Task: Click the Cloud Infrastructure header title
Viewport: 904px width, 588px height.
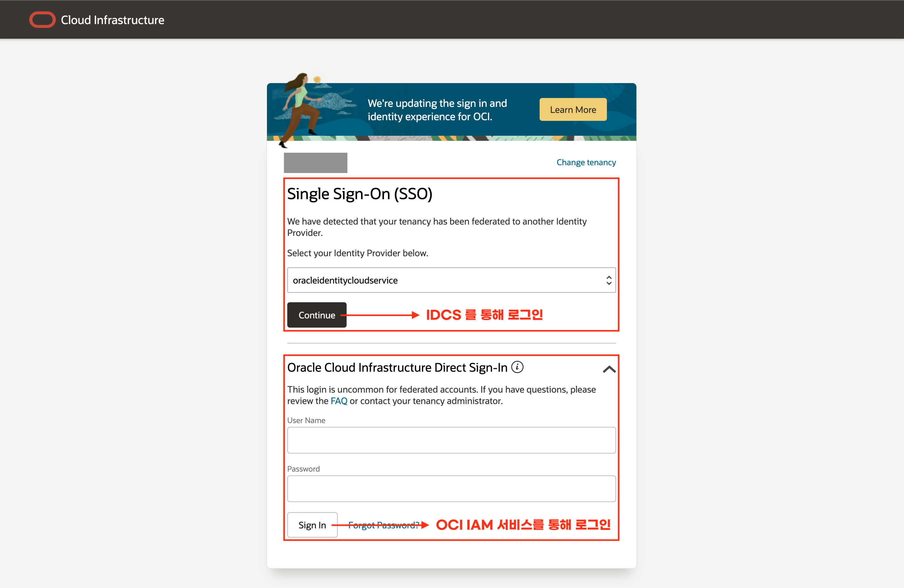Action: [x=112, y=20]
